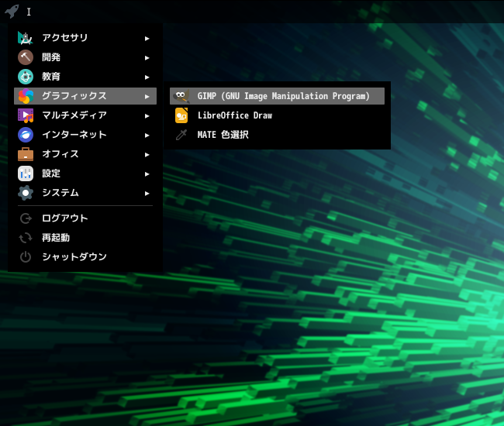Launch GIMP (GNU Image Manipulation Program)
504x426 pixels.
click(277, 96)
